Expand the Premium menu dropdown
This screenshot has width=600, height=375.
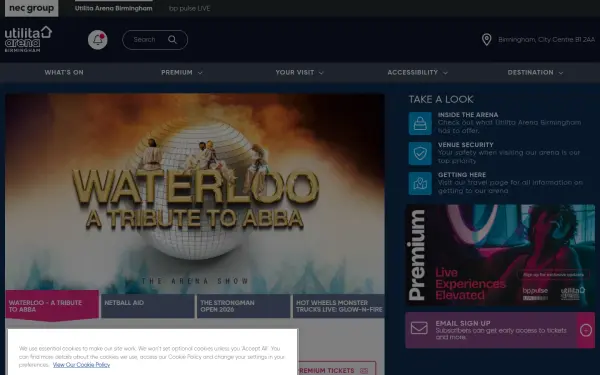pos(182,72)
